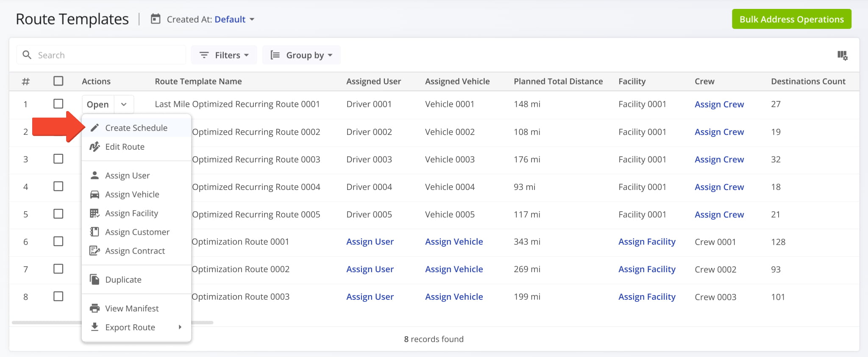Check the box for row 1
The image size is (868, 357).
click(58, 104)
